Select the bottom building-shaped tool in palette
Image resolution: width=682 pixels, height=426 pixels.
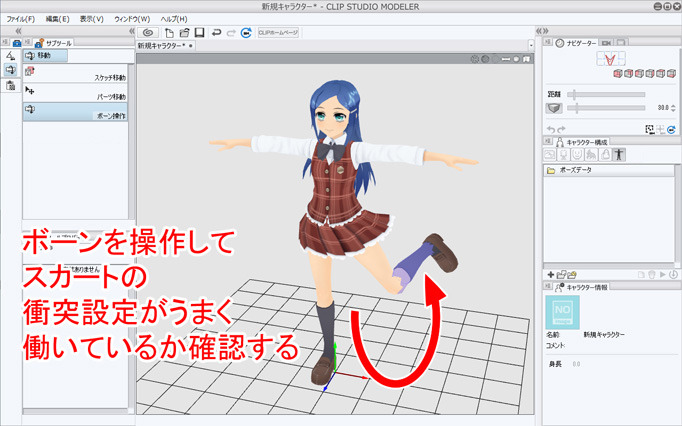10,85
